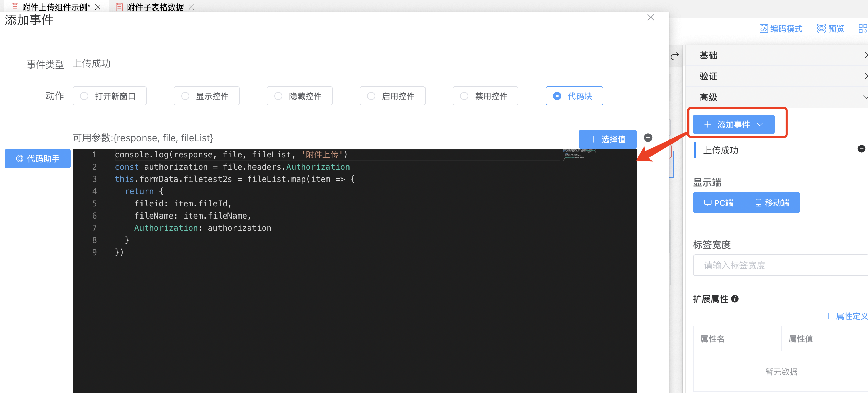Remove the code block with minus icon
The width and height of the screenshot is (868, 393).
(648, 138)
